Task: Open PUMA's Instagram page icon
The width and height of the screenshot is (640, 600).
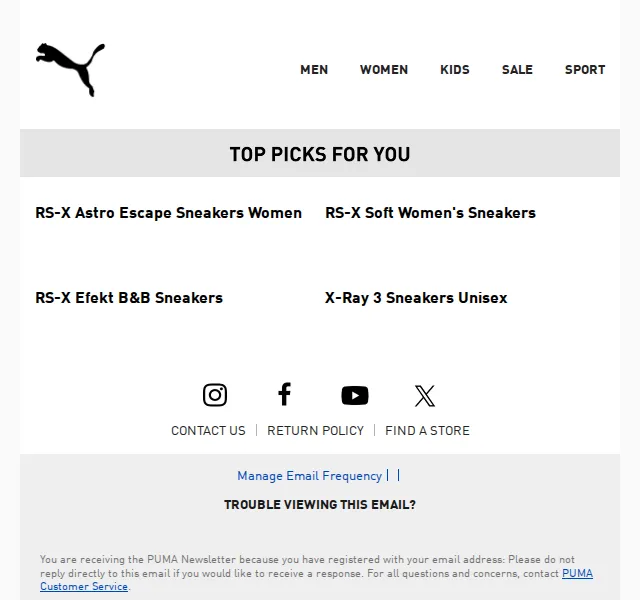Action: pos(215,395)
